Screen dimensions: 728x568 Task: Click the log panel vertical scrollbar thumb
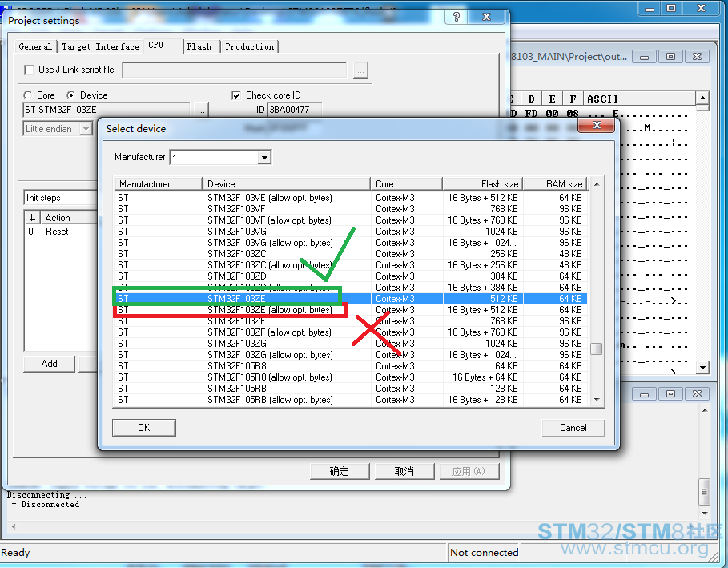(x=704, y=493)
